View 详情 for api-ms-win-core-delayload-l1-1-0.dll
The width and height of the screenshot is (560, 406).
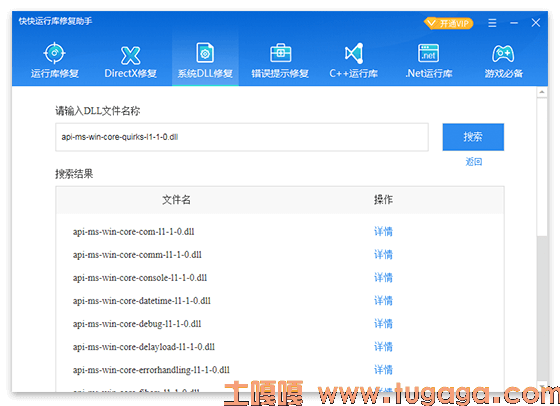pos(383,347)
